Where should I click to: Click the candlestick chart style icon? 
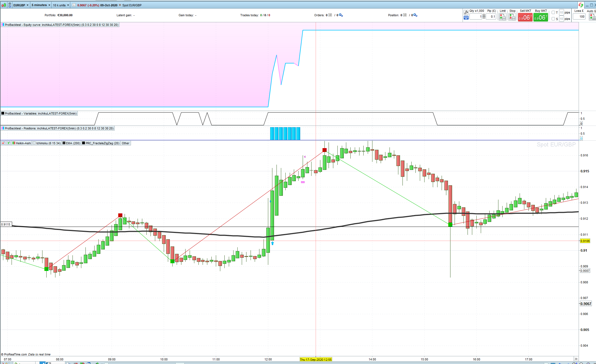(4, 5)
